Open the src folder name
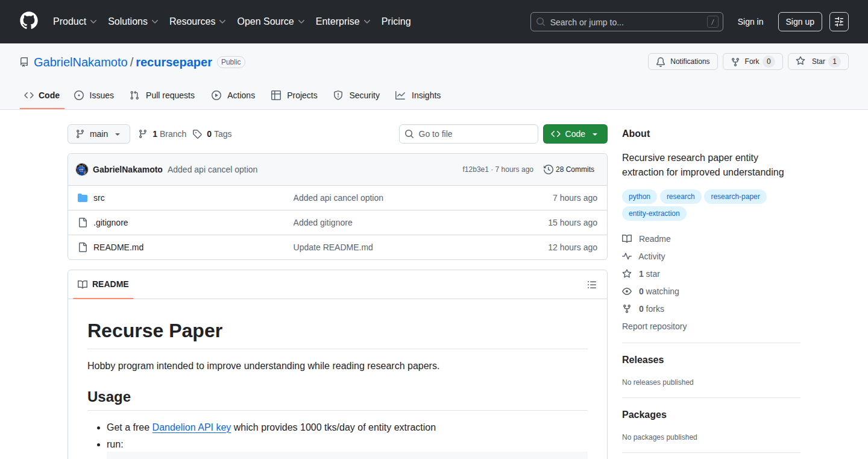Image resolution: width=868 pixels, height=459 pixels. tap(99, 198)
